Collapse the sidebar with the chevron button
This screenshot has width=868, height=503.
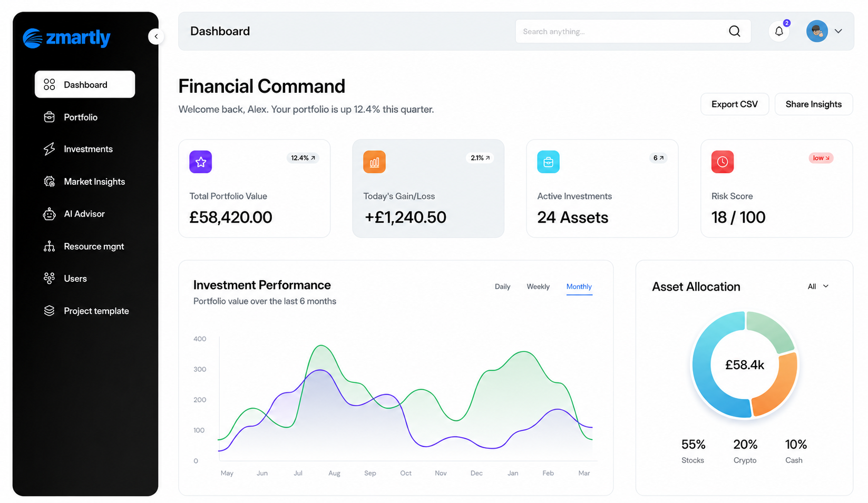(156, 36)
